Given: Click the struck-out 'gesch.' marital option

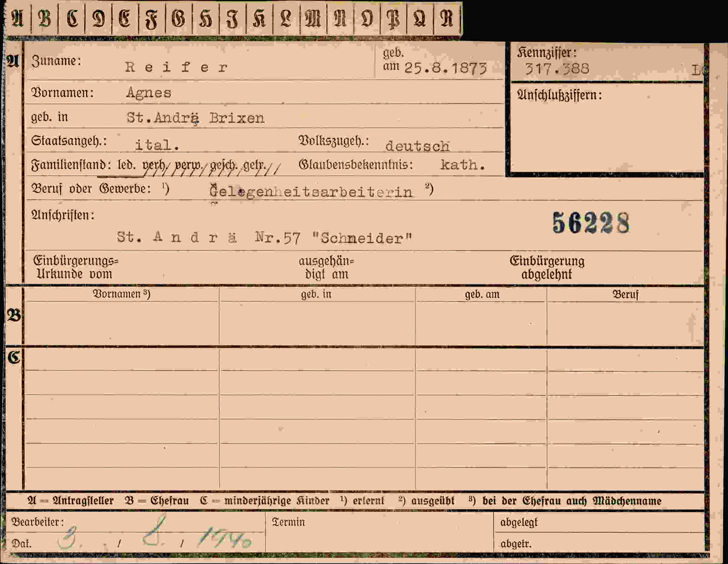Looking at the screenshot, I should pos(224,166).
